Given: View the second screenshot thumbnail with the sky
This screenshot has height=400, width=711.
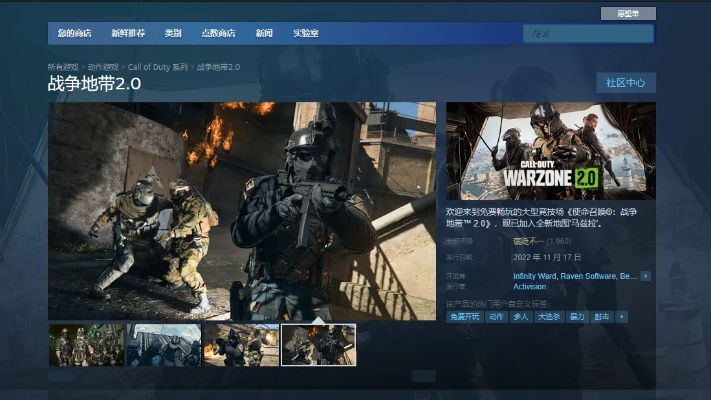Looking at the screenshot, I should [164, 344].
